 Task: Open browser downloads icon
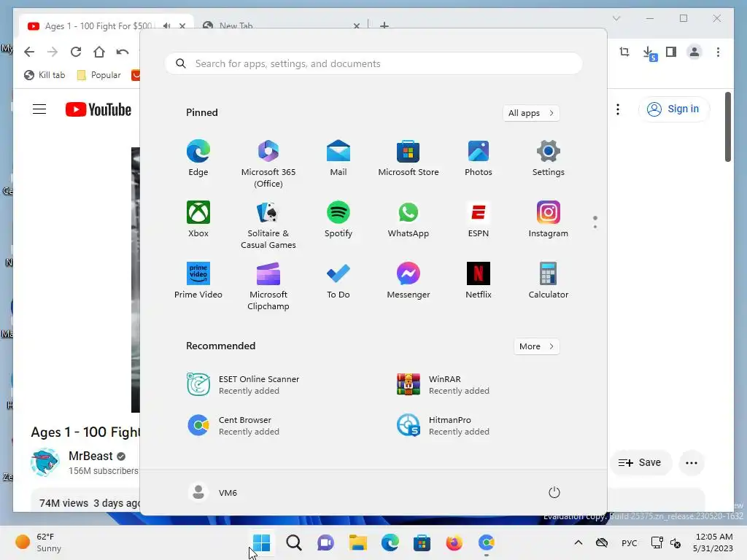[649, 52]
